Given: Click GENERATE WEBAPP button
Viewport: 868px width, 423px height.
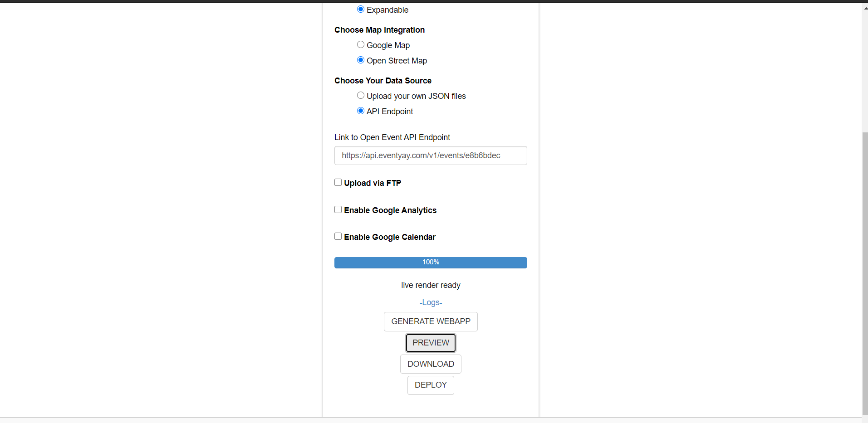Looking at the screenshot, I should [431, 321].
